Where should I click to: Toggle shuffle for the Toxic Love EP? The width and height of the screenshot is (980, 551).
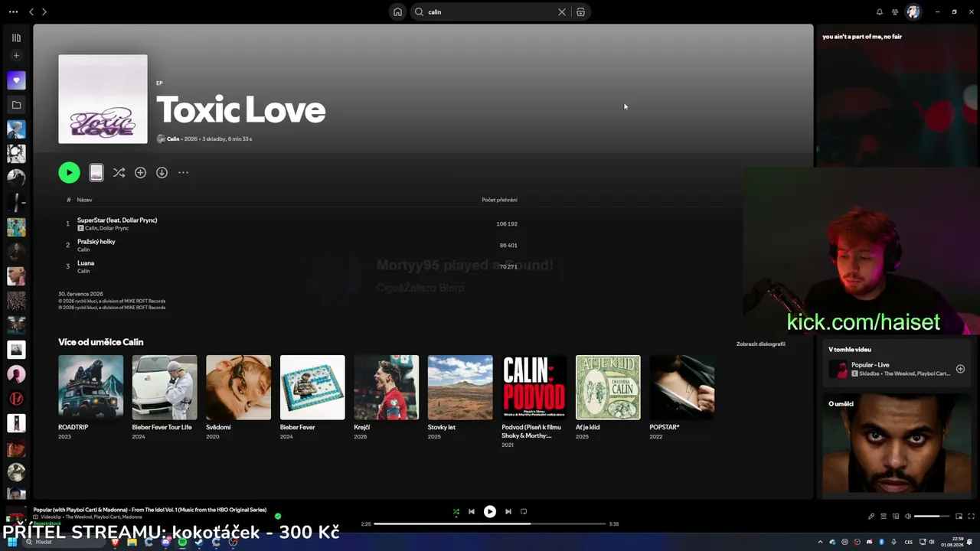point(119,173)
